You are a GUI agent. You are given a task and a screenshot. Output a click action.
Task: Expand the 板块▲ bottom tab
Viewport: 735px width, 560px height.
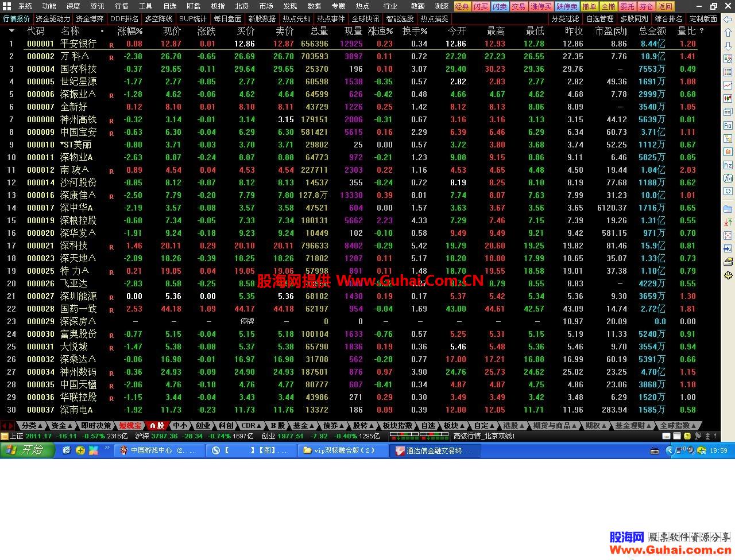(x=454, y=426)
